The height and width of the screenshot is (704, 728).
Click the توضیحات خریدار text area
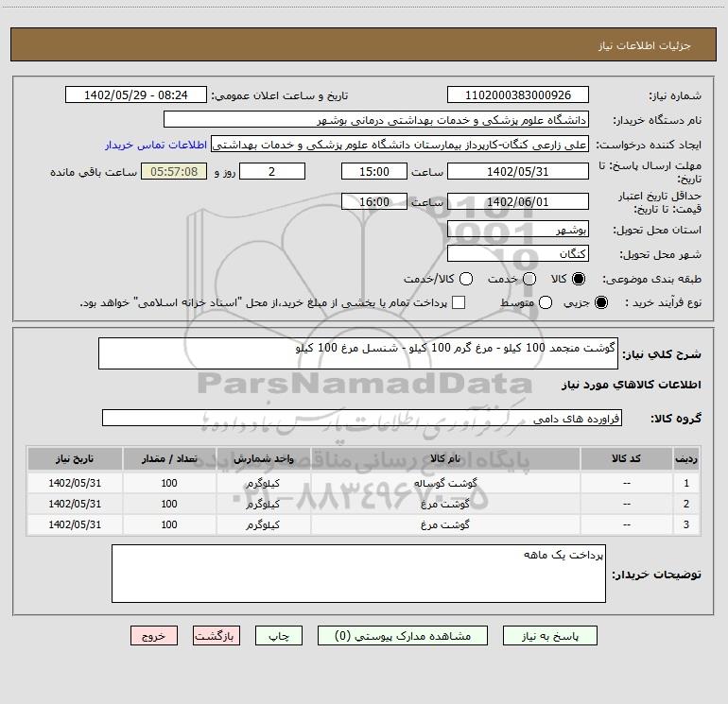click(x=358, y=573)
